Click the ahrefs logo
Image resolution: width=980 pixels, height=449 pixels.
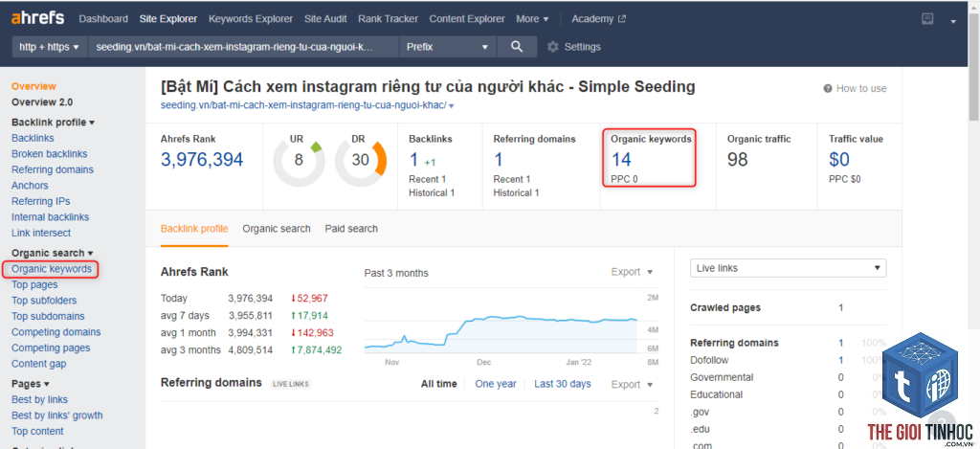[37, 18]
